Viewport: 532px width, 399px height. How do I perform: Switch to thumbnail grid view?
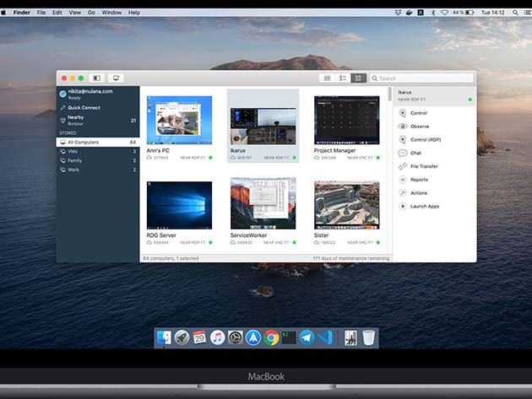click(358, 78)
